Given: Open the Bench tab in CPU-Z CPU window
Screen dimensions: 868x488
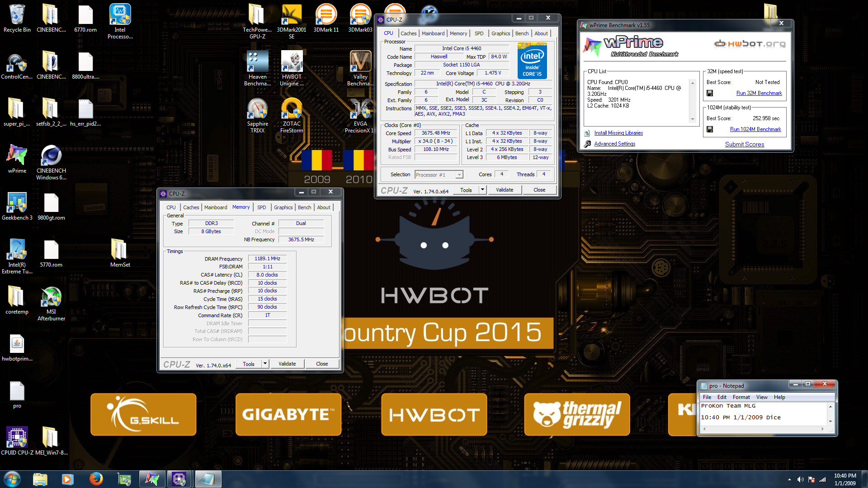Looking at the screenshot, I should point(522,33).
